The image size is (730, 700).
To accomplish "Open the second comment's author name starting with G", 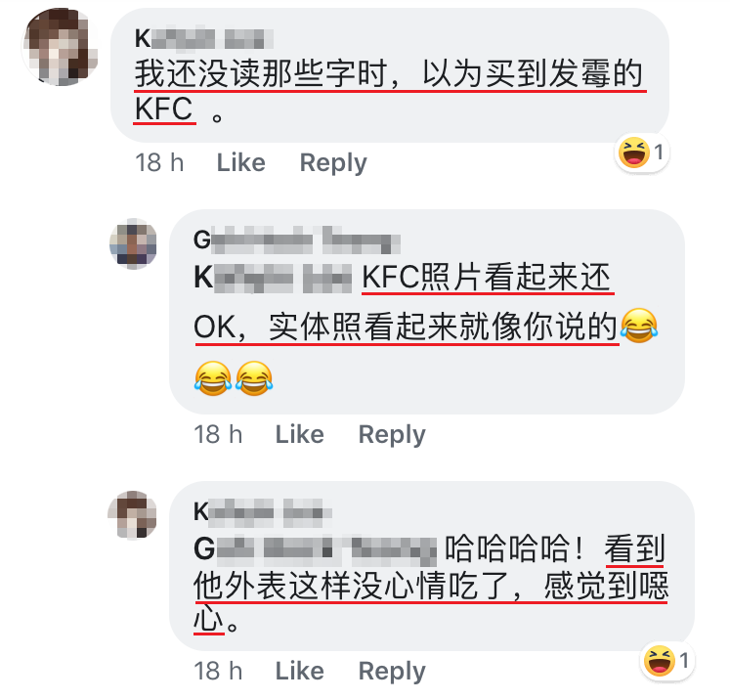I will (297, 241).
